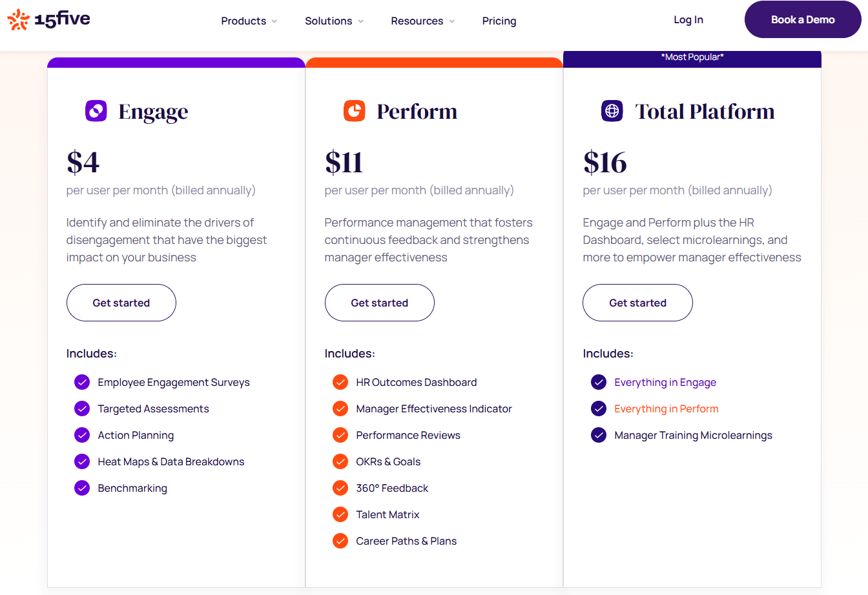Viewport: 868px width, 595px height.
Task: Click checkmark beside Career Paths & Plans
Action: click(340, 541)
